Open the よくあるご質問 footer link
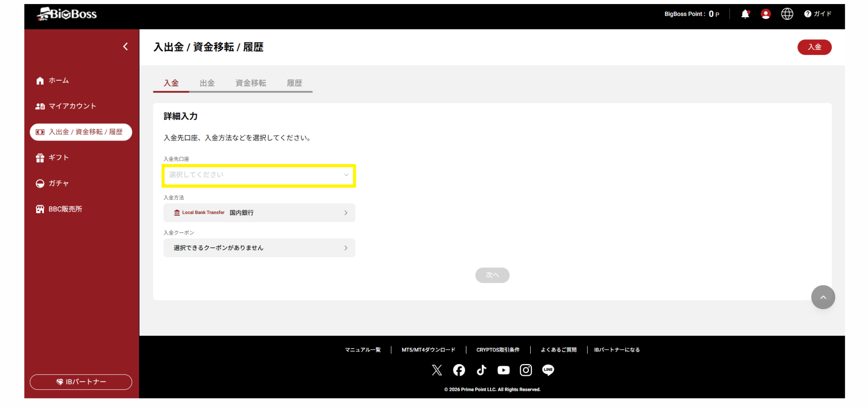Viewport: 868px width, 408px height. pyautogui.click(x=559, y=350)
